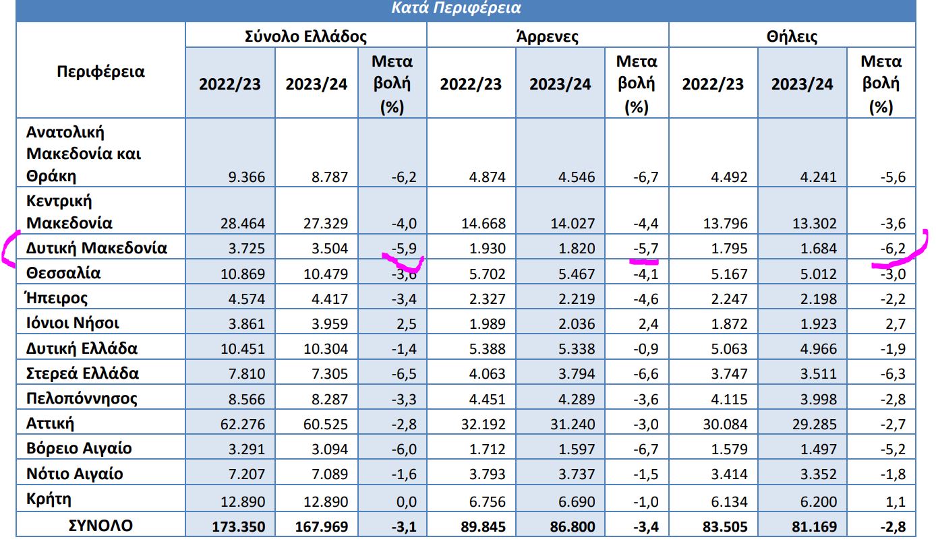The image size is (936, 560).
Task: Click the Σύνολο Ελλάδος group header
Action: pos(305,36)
